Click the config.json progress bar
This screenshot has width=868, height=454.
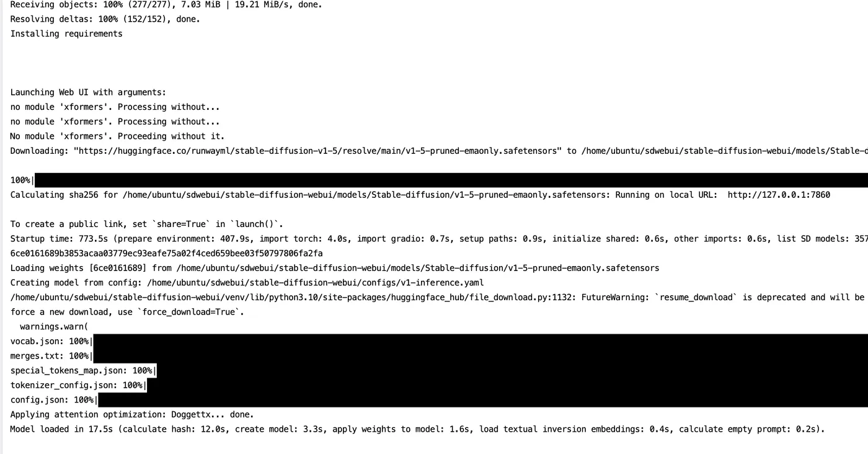tap(483, 400)
